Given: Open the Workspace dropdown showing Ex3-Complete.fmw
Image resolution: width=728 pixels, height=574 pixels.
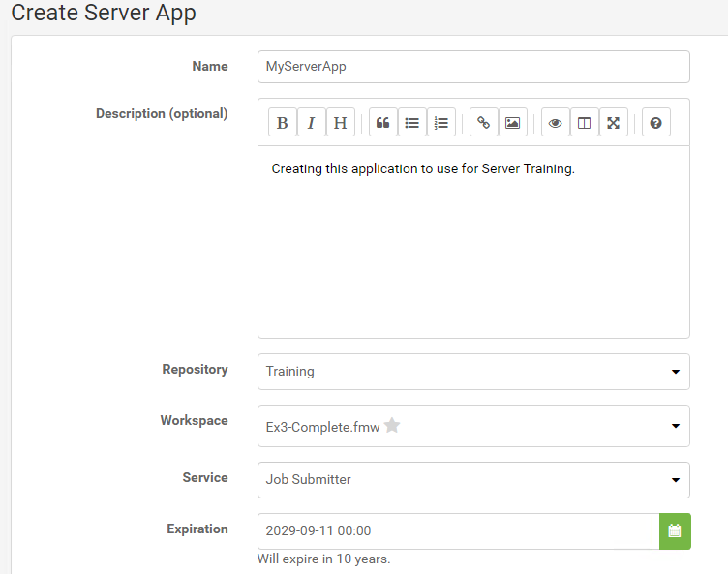Looking at the screenshot, I should pyautogui.click(x=473, y=426).
